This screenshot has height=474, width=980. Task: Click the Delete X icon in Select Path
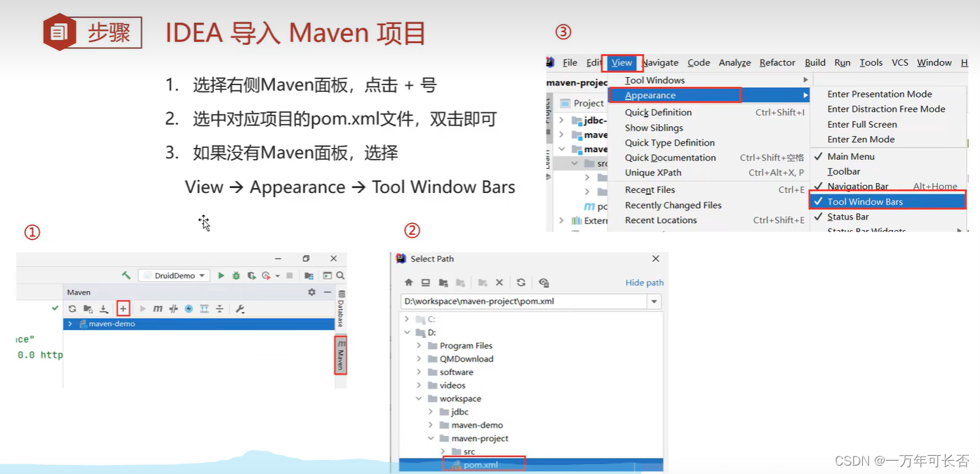tap(499, 283)
